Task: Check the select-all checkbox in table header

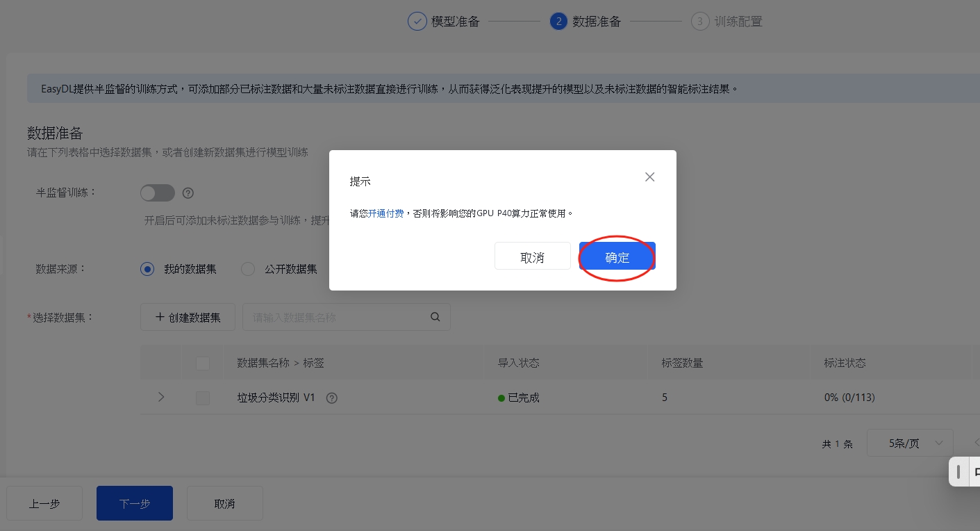Action: [x=203, y=363]
